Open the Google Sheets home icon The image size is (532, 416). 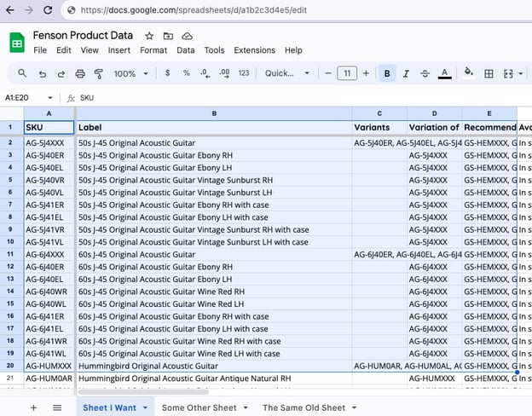pos(17,43)
